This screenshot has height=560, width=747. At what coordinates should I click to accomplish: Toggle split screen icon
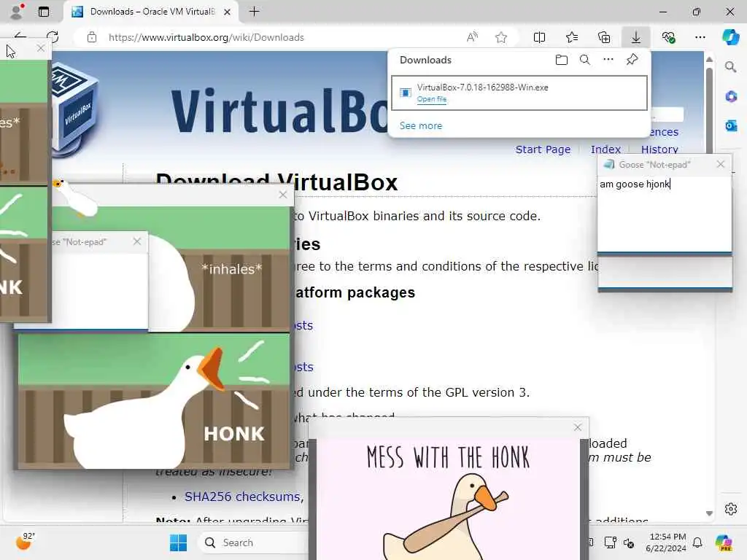point(539,37)
